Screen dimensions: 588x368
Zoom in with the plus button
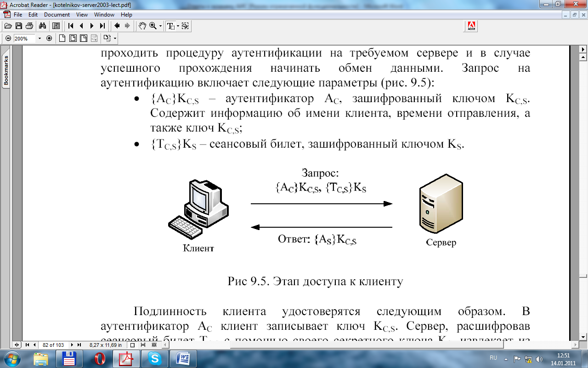click(49, 39)
